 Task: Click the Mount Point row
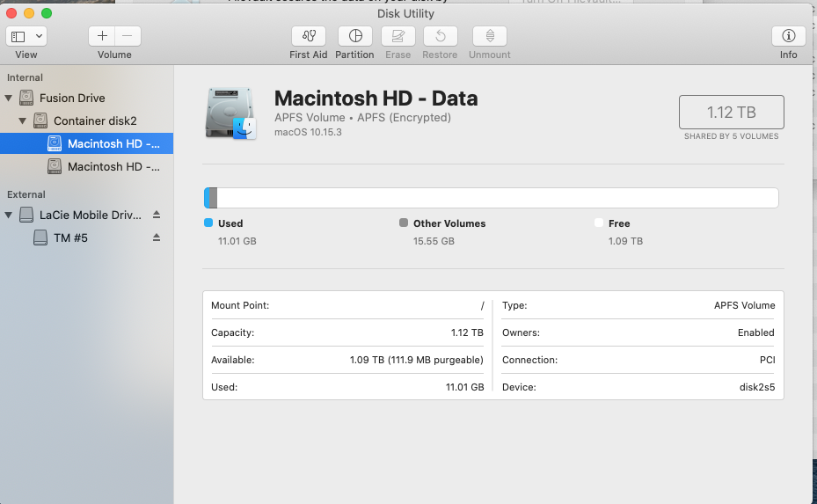(347, 305)
